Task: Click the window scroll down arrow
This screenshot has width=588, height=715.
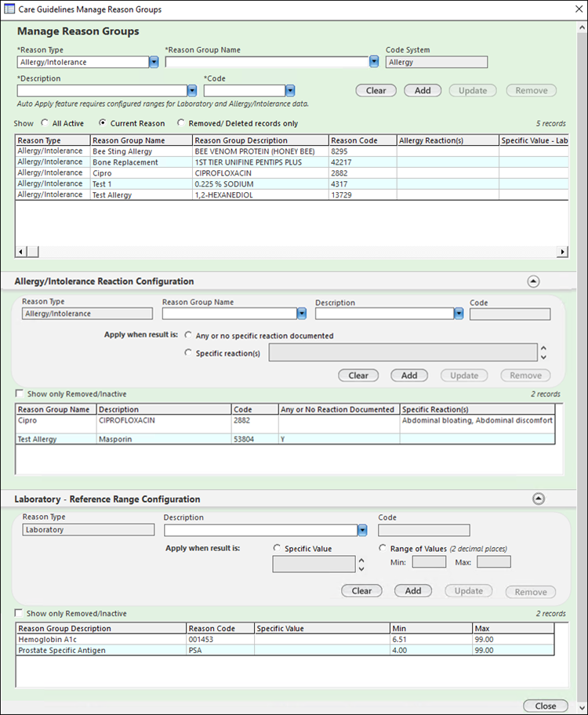Action: [x=582, y=708]
